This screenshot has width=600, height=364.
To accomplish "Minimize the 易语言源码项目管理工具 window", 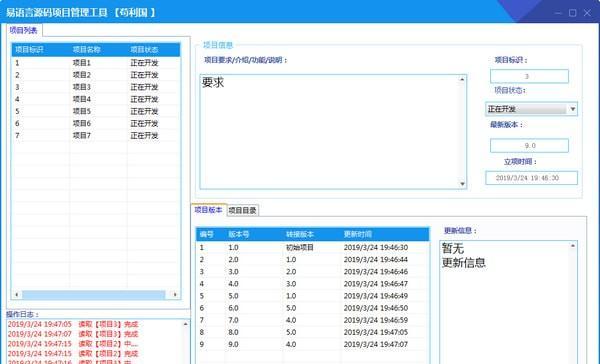I will coord(558,13).
